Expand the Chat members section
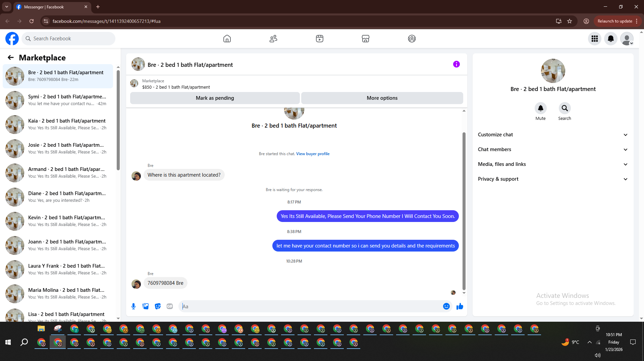The height and width of the screenshot is (361, 644). click(x=553, y=149)
